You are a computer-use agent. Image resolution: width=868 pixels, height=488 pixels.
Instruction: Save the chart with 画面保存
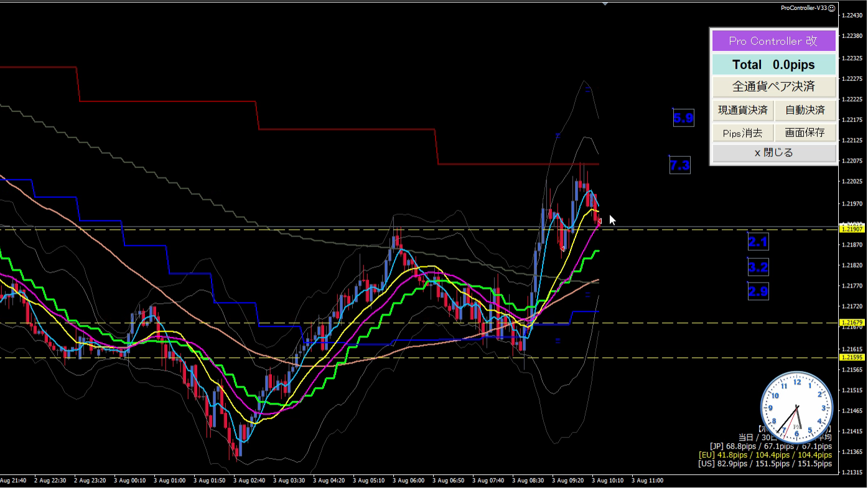point(805,133)
